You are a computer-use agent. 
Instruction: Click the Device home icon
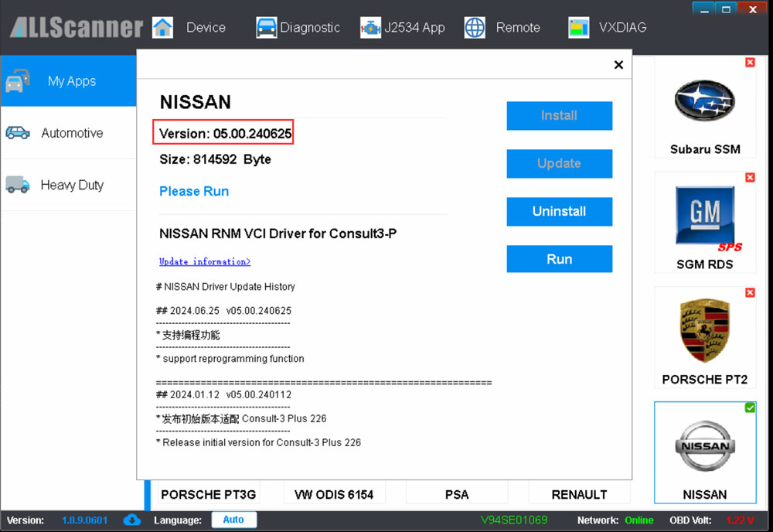[163, 27]
